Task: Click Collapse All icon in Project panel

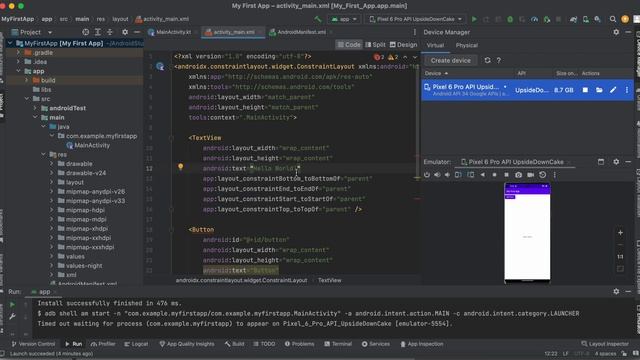Action: point(110,32)
